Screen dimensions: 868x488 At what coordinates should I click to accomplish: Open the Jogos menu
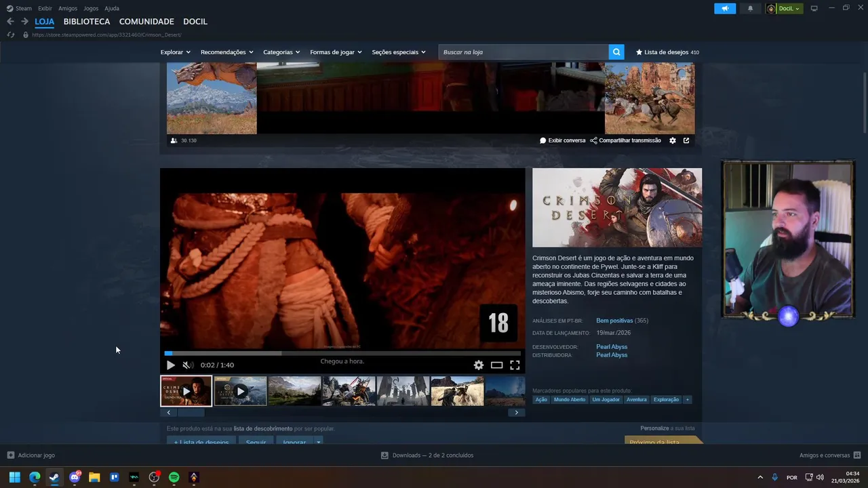click(91, 8)
